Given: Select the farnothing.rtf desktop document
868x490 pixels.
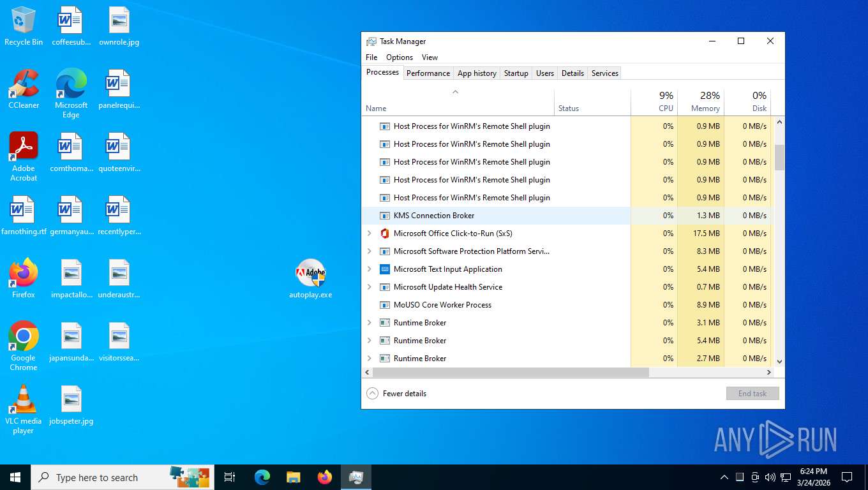Looking at the screenshot, I should point(24,216).
